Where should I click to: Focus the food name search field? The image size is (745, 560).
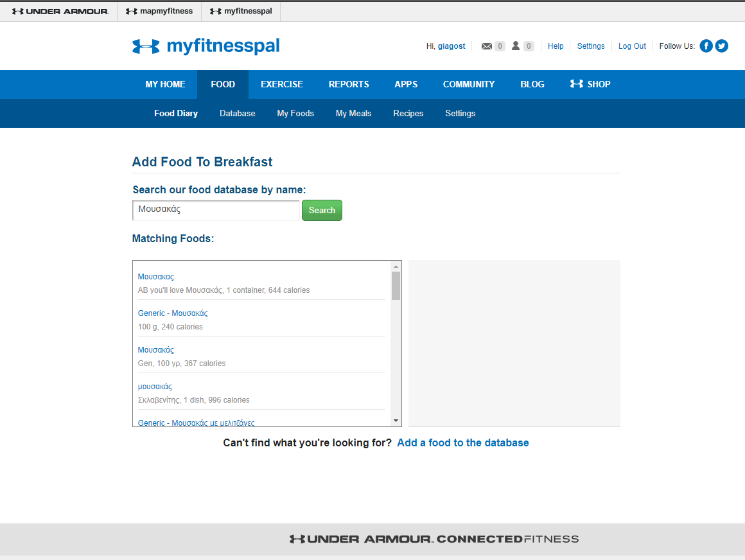coord(216,211)
